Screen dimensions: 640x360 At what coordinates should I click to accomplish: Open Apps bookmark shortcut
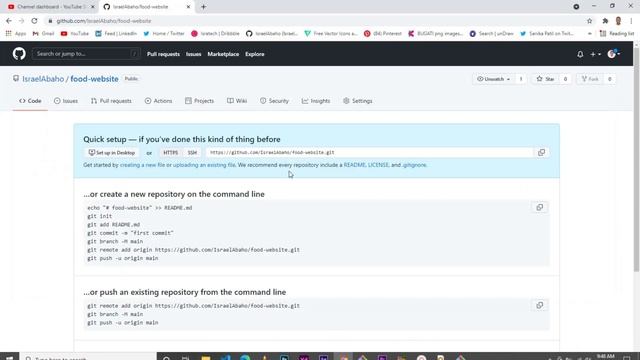tap(16, 33)
